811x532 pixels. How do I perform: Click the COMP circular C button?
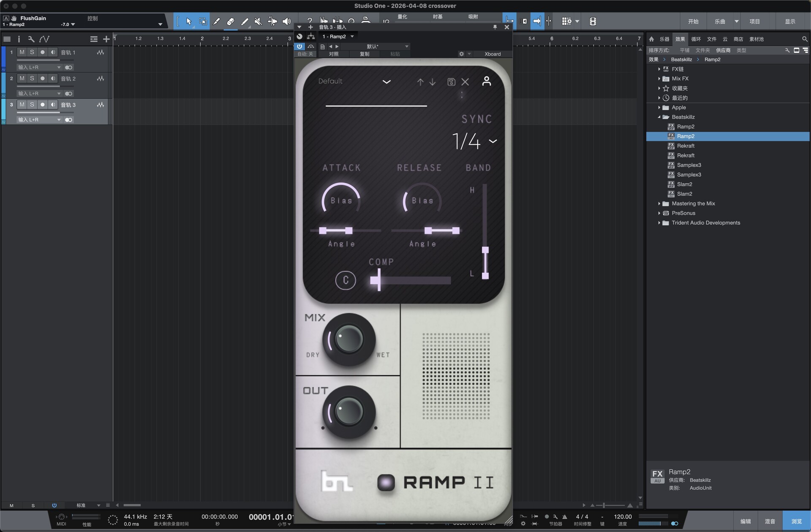[346, 280]
